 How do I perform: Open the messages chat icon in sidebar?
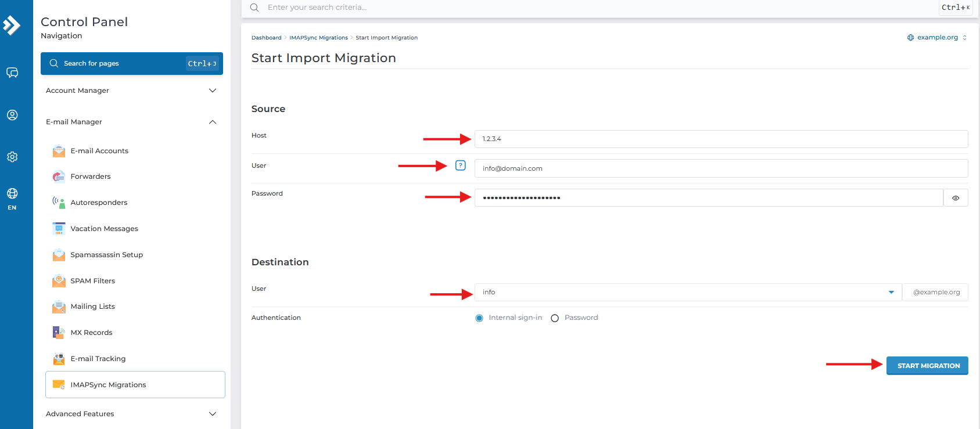click(x=12, y=73)
